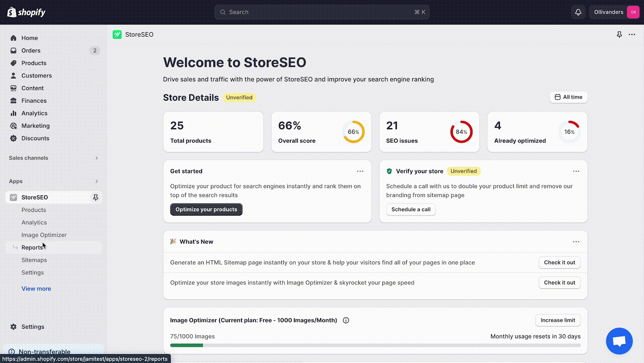Open the Verify your store options menu
The height and width of the screenshot is (363, 644).
[x=576, y=171]
